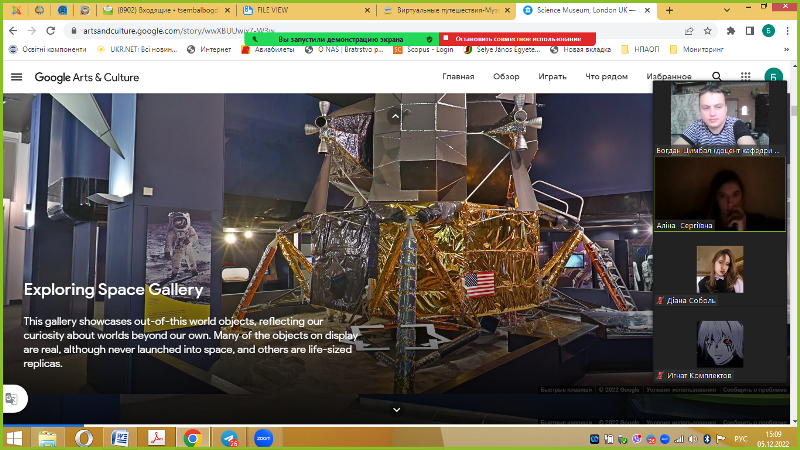The height and width of the screenshot is (450, 800).
Task: Open Telegram from the taskbar
Action: 229,438
